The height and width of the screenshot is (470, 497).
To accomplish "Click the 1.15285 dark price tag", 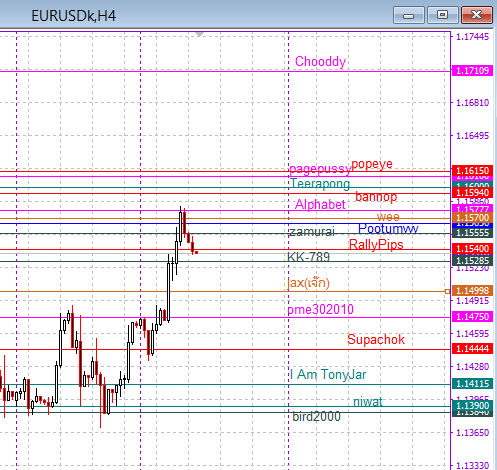I will click(x=472, y=261).
